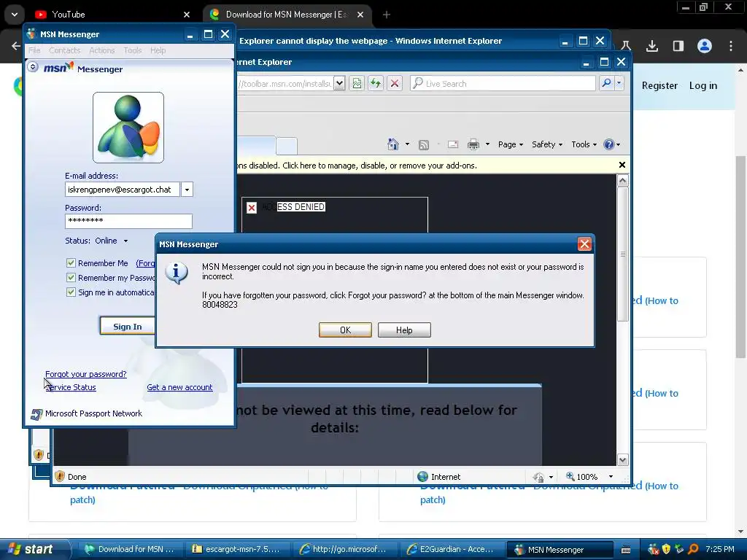
Task: Click the security shield icon in IE status bar
Action: pos(60,477)
